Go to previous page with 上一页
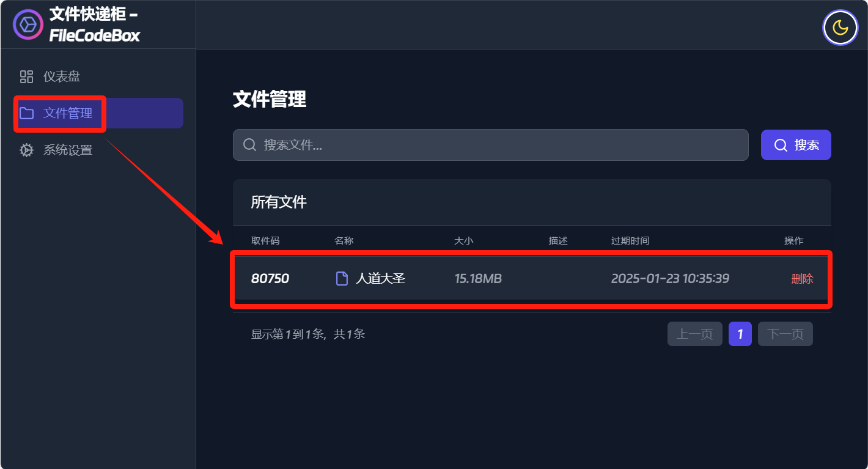 [694, 334]
